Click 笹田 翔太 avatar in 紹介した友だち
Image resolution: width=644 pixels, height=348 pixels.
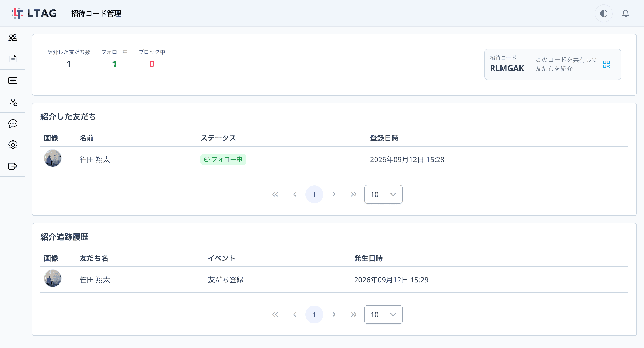53,158
